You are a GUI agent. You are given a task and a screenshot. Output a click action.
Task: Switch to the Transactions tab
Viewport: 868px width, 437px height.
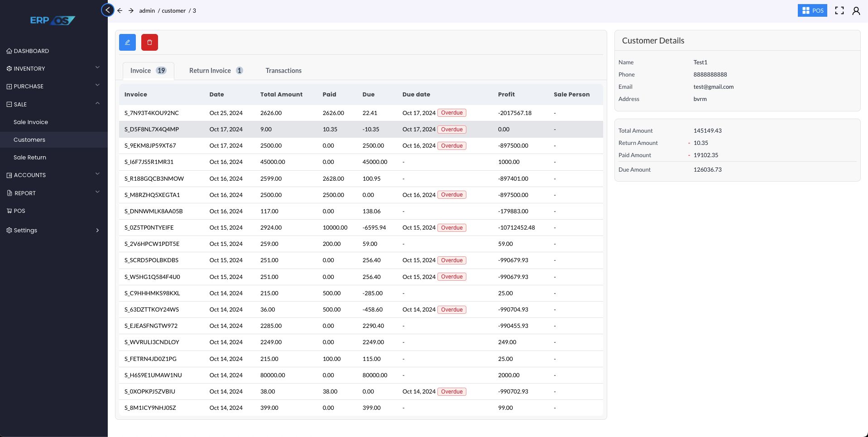click(x=283, y=71)
